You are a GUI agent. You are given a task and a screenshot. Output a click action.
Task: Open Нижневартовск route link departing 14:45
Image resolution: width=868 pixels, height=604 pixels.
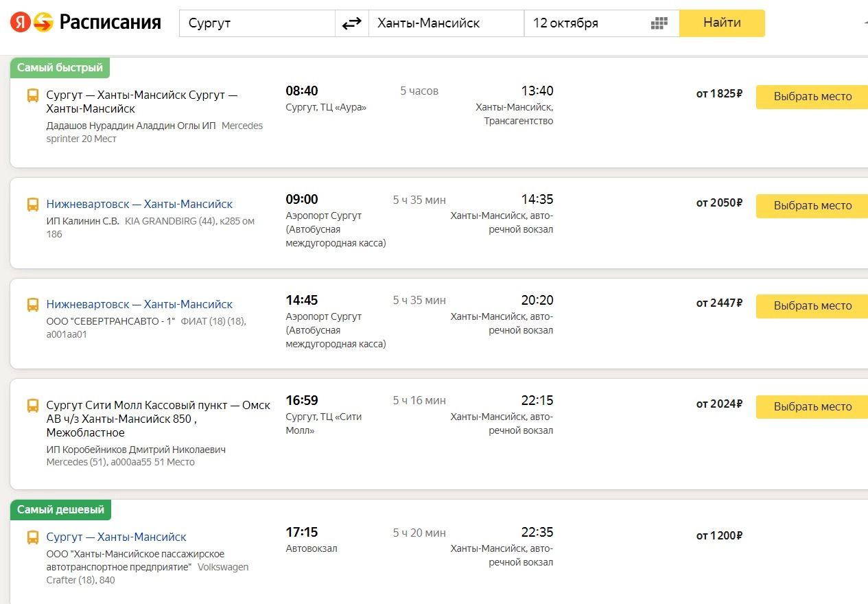tap(139, 304)
